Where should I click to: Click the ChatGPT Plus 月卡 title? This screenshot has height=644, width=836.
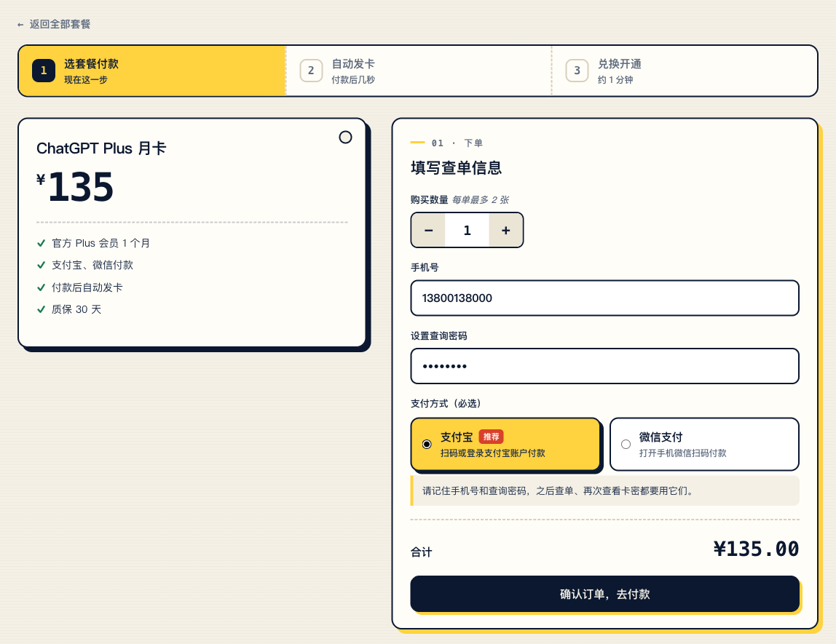pyautogui.click(x=101, y=148)
